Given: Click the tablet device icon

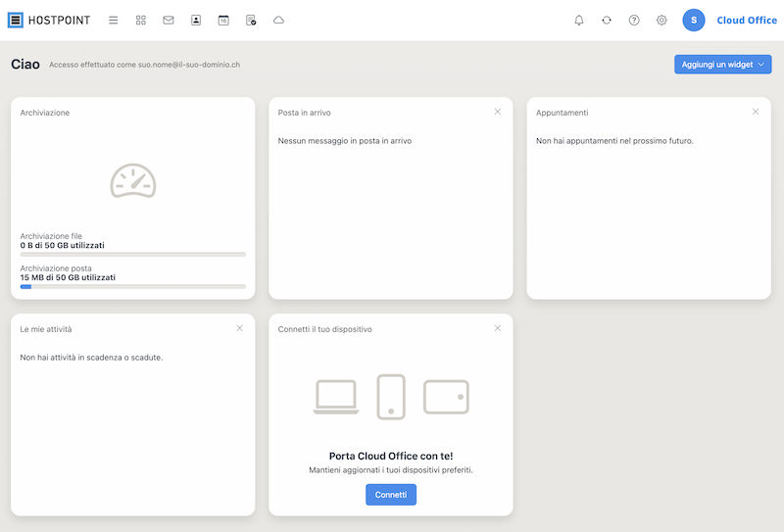Looking at the screenshot, I should (x=446, y=397).
